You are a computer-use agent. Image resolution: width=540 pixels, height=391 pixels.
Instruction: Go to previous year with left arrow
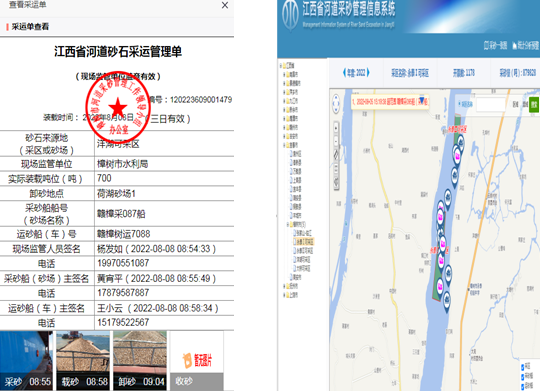click(344, 73)
